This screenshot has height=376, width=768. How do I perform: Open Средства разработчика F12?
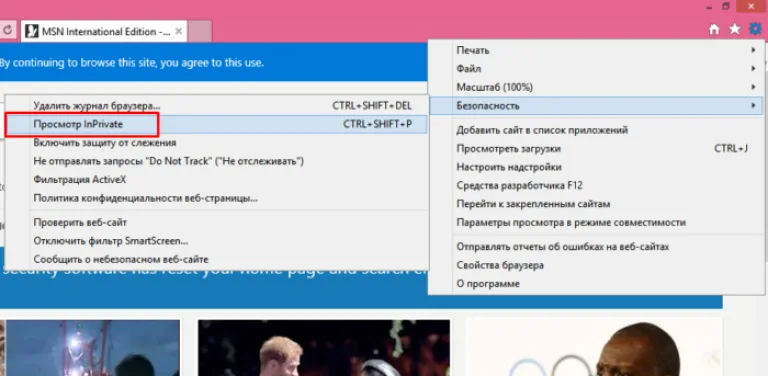coord(596,186)
